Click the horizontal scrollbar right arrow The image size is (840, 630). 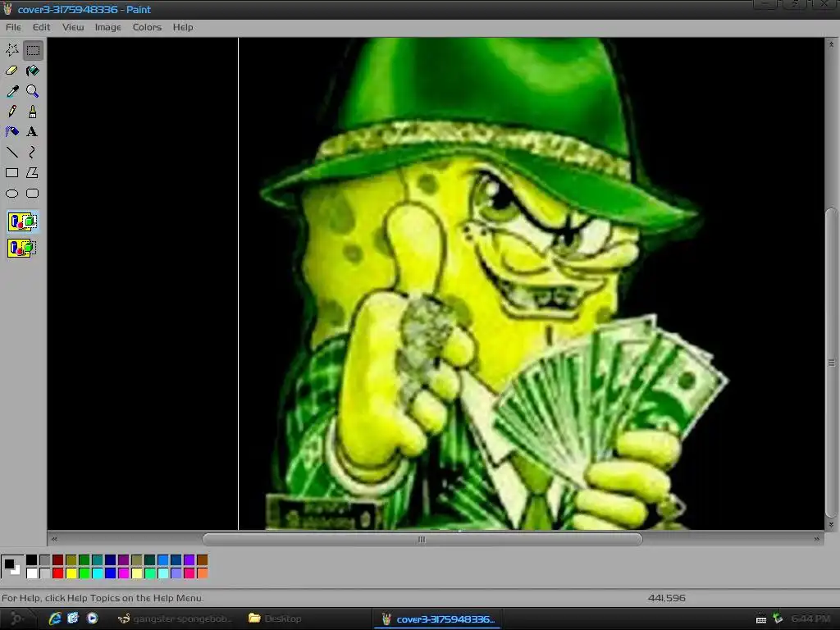pyautogui.click(x=816, y=539)
